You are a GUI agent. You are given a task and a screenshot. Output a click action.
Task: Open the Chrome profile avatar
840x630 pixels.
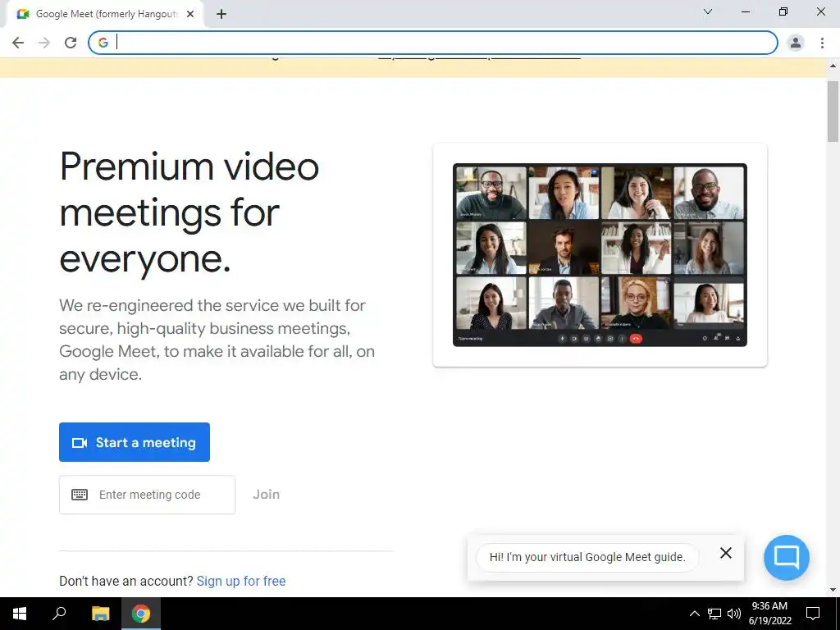coord(796,43)
